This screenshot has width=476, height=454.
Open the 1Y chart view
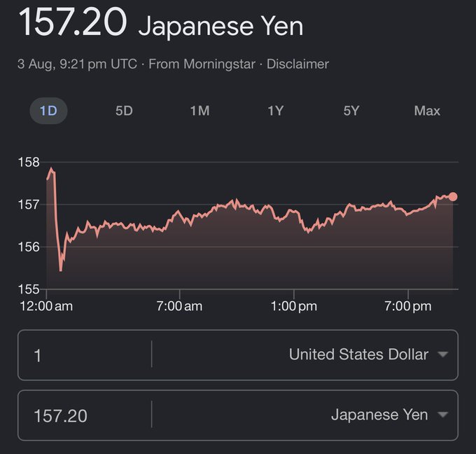[x=275, y=111]
